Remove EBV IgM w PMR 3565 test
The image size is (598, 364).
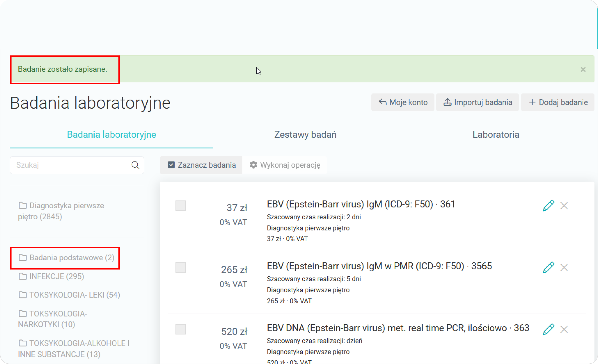(564, 267)
